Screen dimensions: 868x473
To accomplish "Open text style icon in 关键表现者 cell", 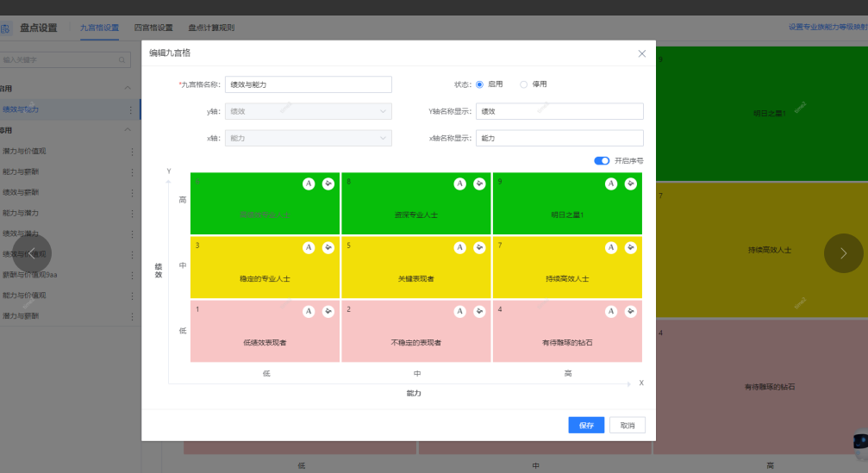I will (460, 247).
